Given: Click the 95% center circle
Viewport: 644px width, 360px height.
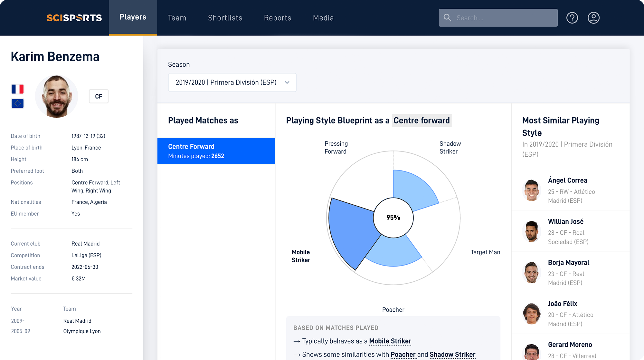Looking at the screenshot, I should pyautogui.click(x=393, y=218).
